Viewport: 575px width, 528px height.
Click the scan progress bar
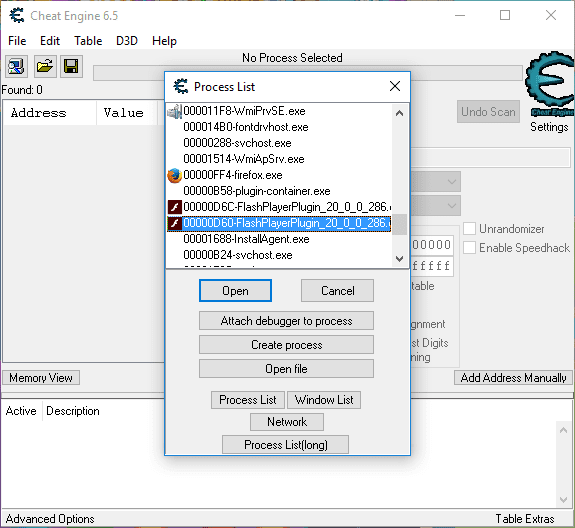point(308,73)
